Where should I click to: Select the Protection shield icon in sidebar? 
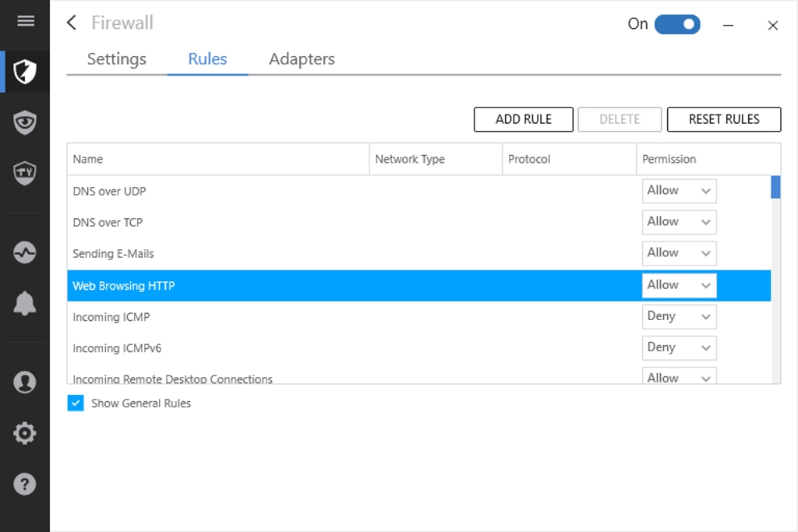coord(26,72)
